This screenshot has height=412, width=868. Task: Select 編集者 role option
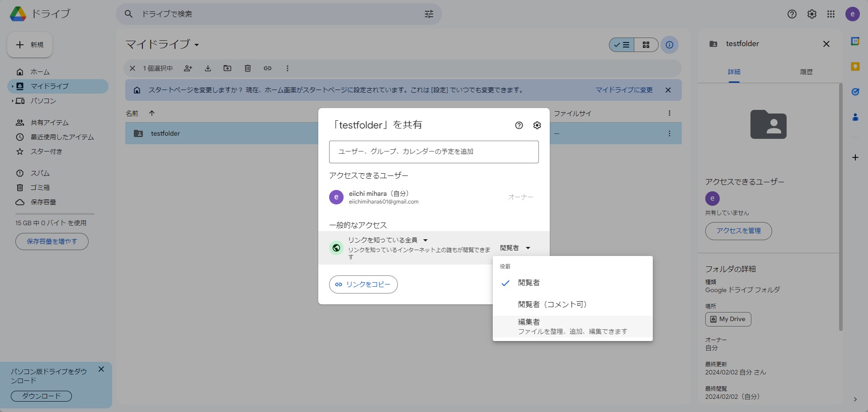coord(572,327)
